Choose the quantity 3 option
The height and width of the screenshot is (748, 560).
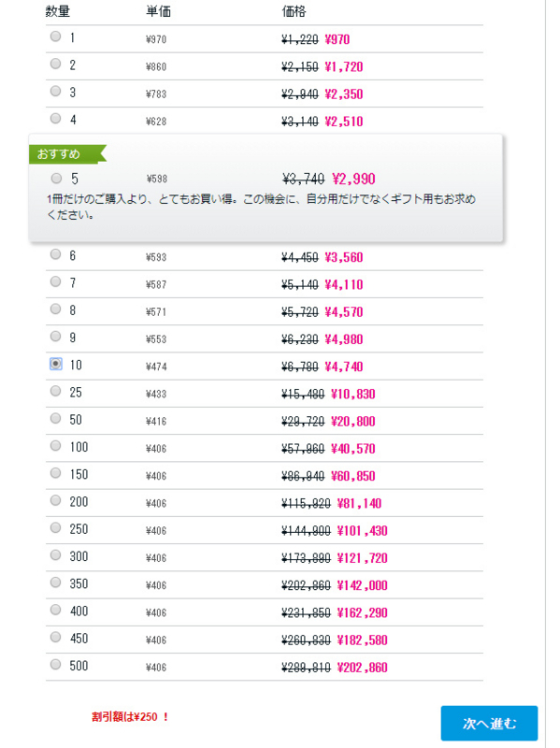point(56,91)
